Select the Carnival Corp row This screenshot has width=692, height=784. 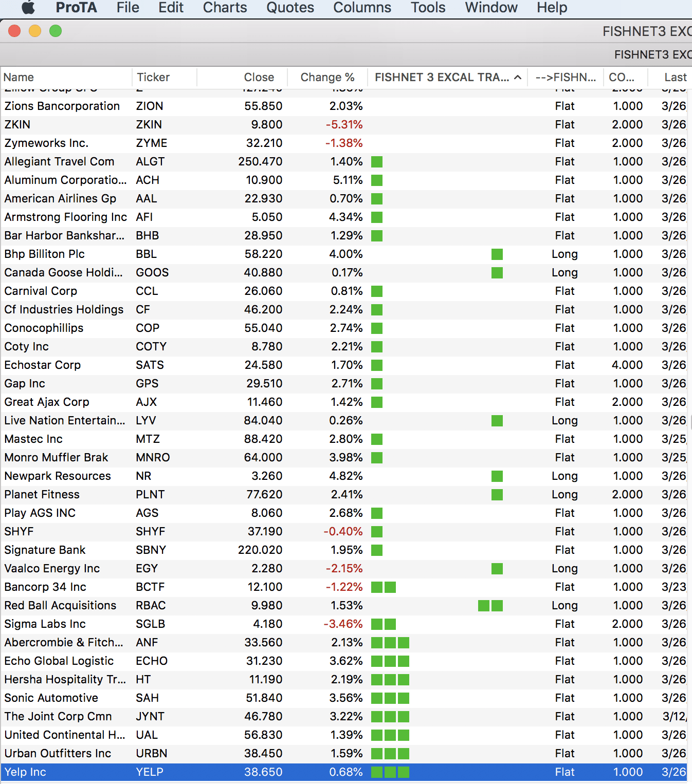(x=344, y=291)
